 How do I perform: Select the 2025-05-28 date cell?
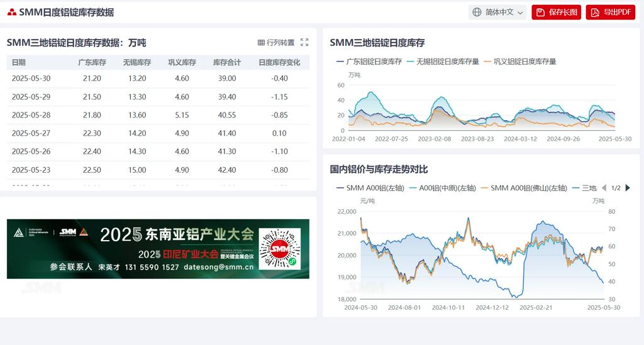pos(31,115)
